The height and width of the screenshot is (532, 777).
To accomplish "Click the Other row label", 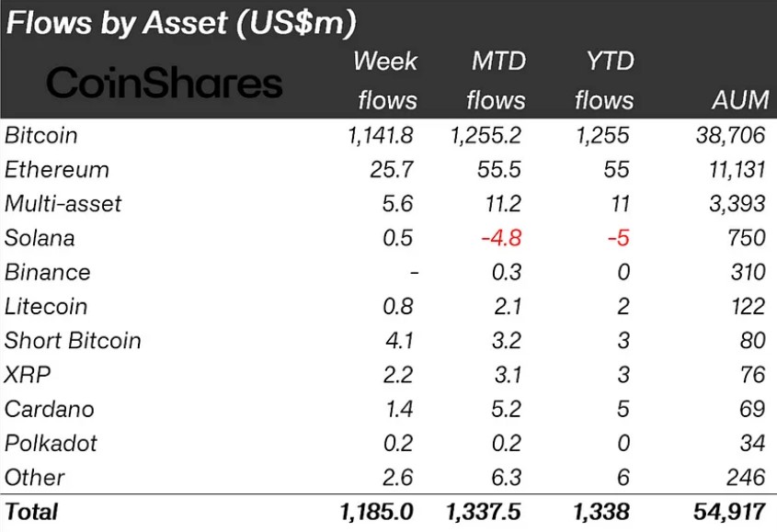I will 35,478.
